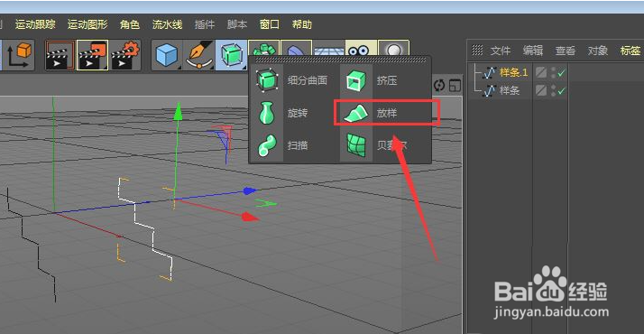The height and width of the screenshot is (334, 644).
Task: Click the purple Bend deformer icon
Action: tap(296, 49)
